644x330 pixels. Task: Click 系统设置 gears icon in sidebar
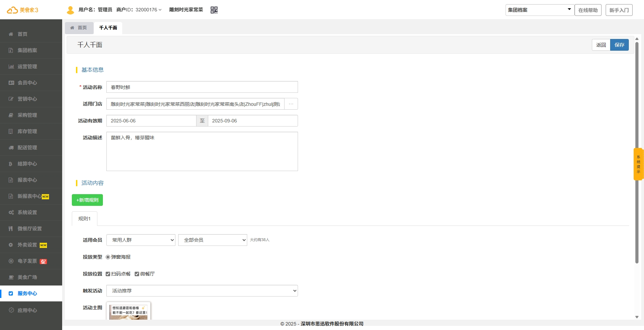(x=11, y=212)
